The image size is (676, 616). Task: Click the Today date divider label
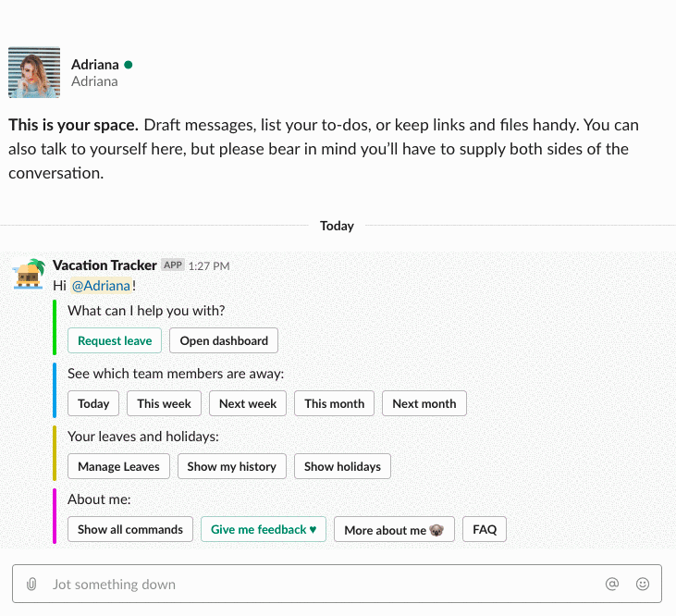(x=337, y=226)
